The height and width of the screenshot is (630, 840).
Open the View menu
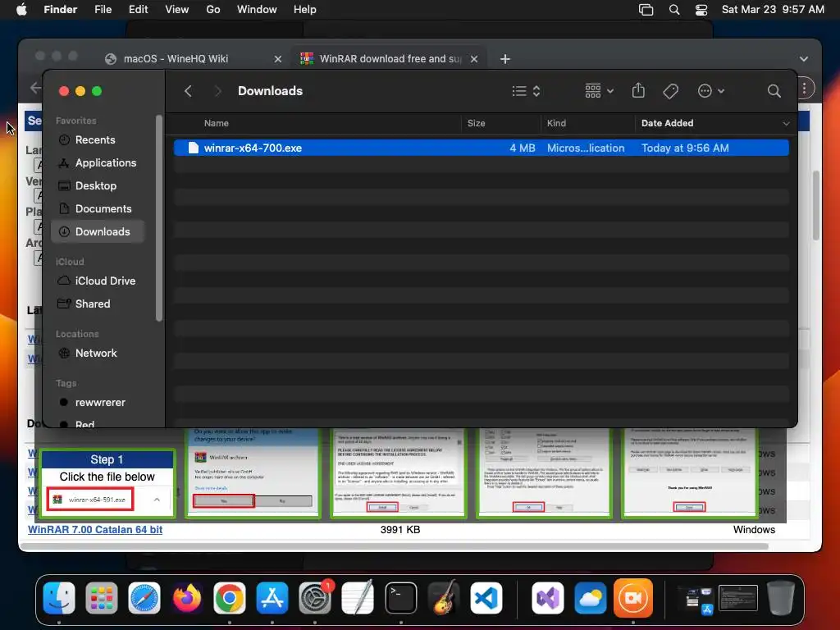click(x=177, y=10)
